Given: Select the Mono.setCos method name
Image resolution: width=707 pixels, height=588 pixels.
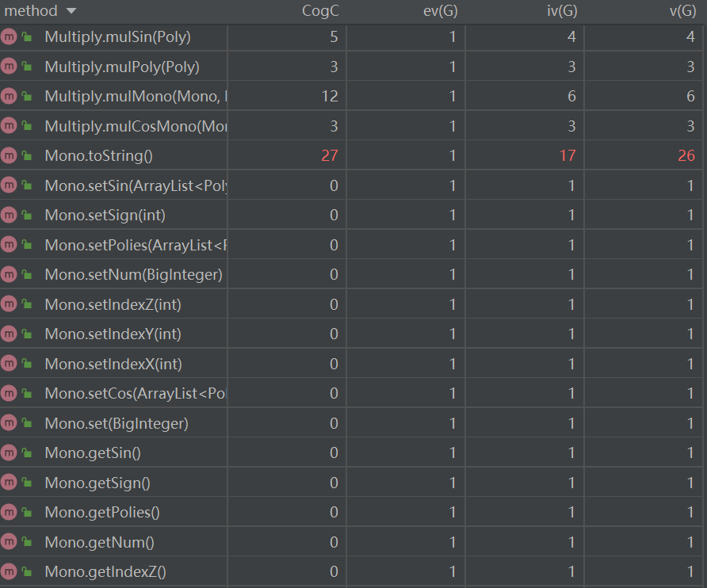Looking at the screenshot, I should click(136, 394).
